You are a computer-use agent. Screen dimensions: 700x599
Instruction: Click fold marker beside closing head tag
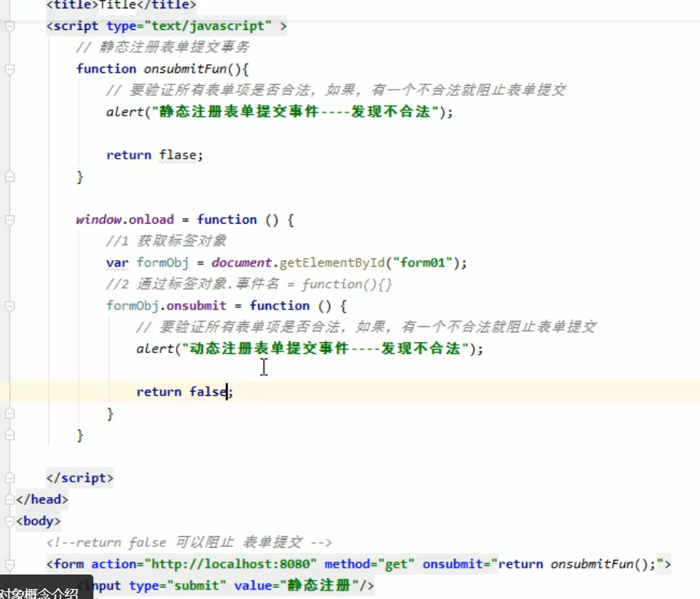coord(9,499)
